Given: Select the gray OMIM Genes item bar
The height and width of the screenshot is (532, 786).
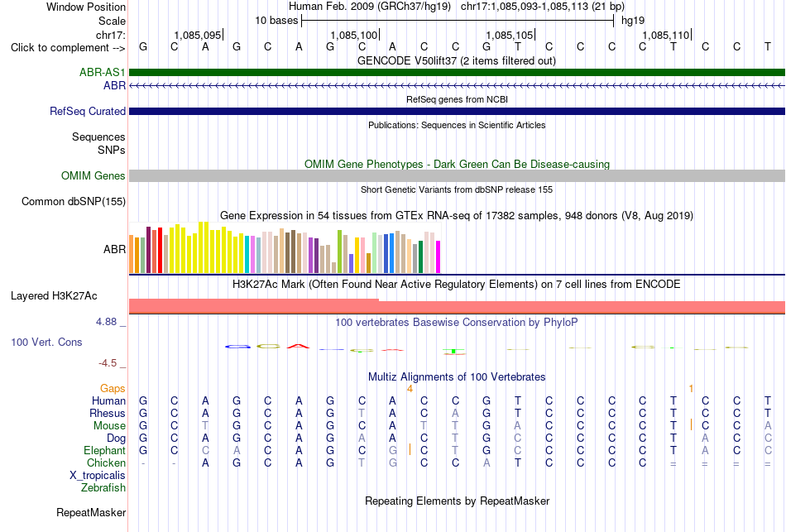Looking at the screenshot, I should [457, 175].
